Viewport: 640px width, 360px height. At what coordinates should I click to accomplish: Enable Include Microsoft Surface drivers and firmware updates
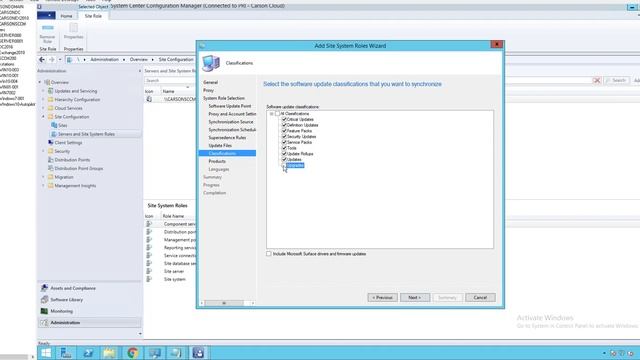coord(269,254)
